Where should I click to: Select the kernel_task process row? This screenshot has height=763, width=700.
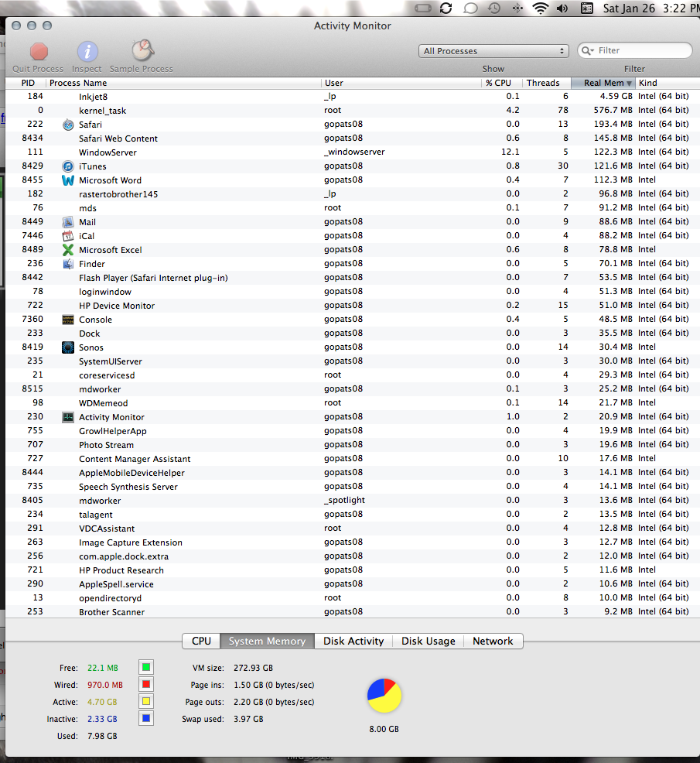coord(353,111)
